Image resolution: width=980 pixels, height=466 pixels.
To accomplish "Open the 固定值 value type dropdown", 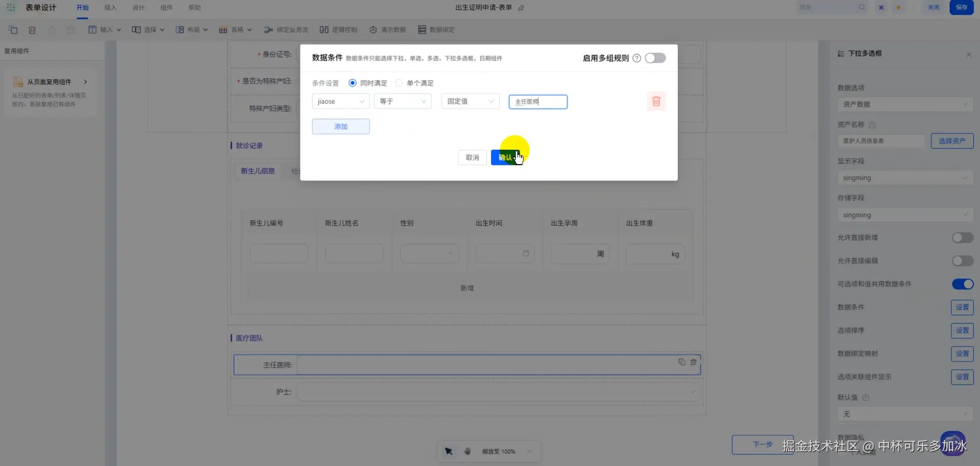I will click(x=471, y=102).
